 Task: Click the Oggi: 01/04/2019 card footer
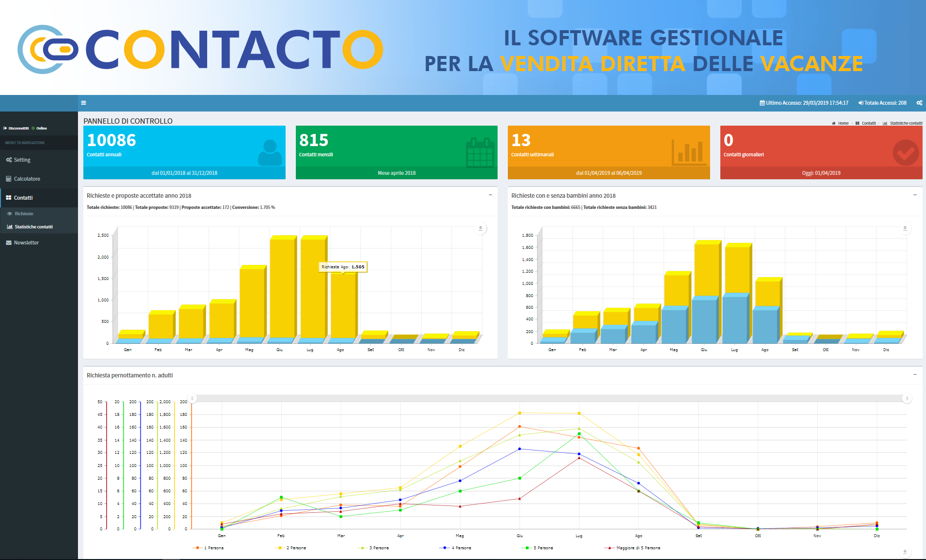[x=821, y=173]
